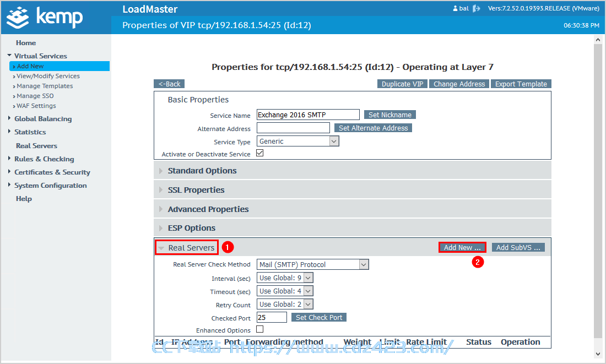Expand the ESP Options section
This screenshot has width=606, height=364.
coord(353,228)
